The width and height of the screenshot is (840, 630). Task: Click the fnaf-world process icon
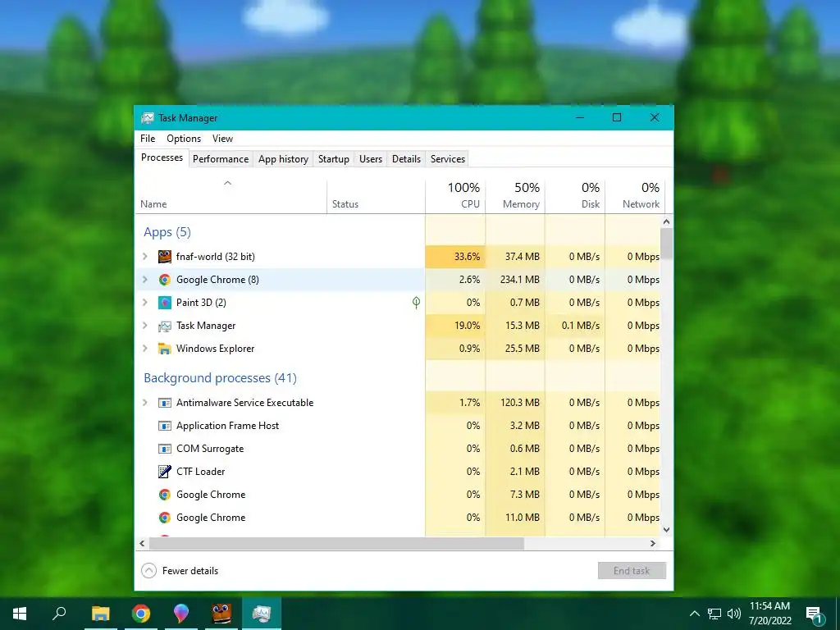pyautogui.click(x=164, y=257)
